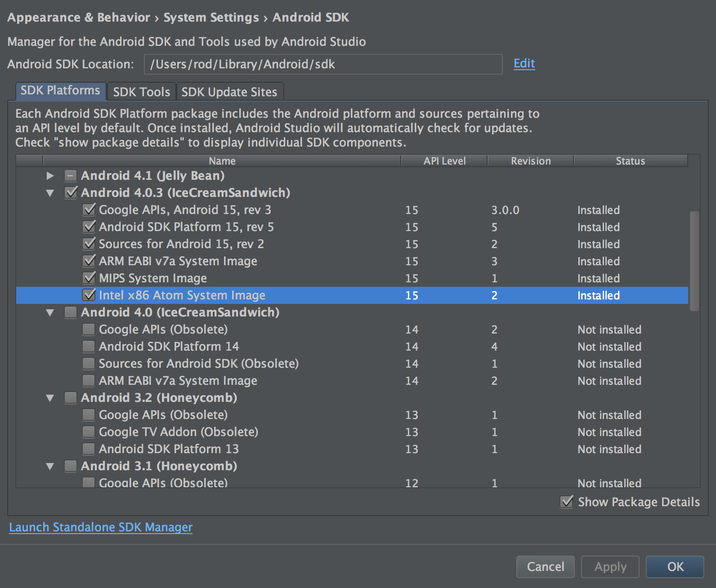This screenshot has width=716, height=588.
Task: Collapse the Android 4.0 (IceCreamSandwich) group
Action: [x=50, y=313]
